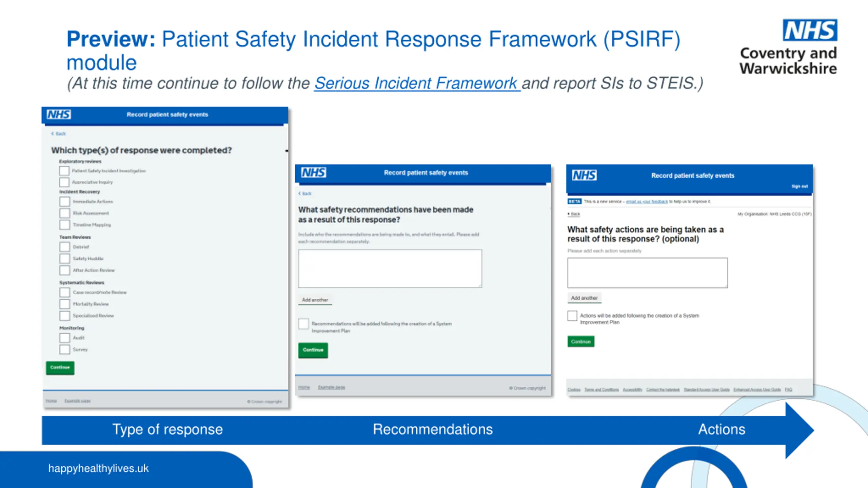Open the FAQ footer link

click(788, 389)
